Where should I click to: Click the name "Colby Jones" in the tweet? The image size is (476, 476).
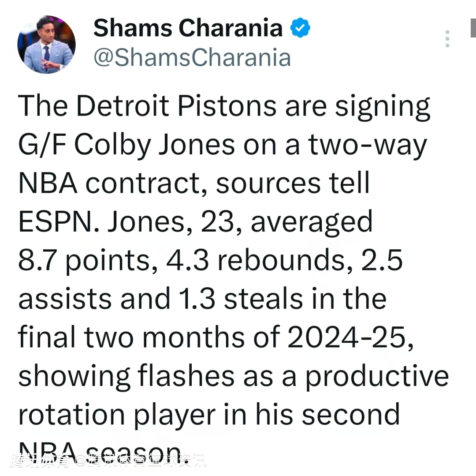pyautogui.click(x=154, y=144)
